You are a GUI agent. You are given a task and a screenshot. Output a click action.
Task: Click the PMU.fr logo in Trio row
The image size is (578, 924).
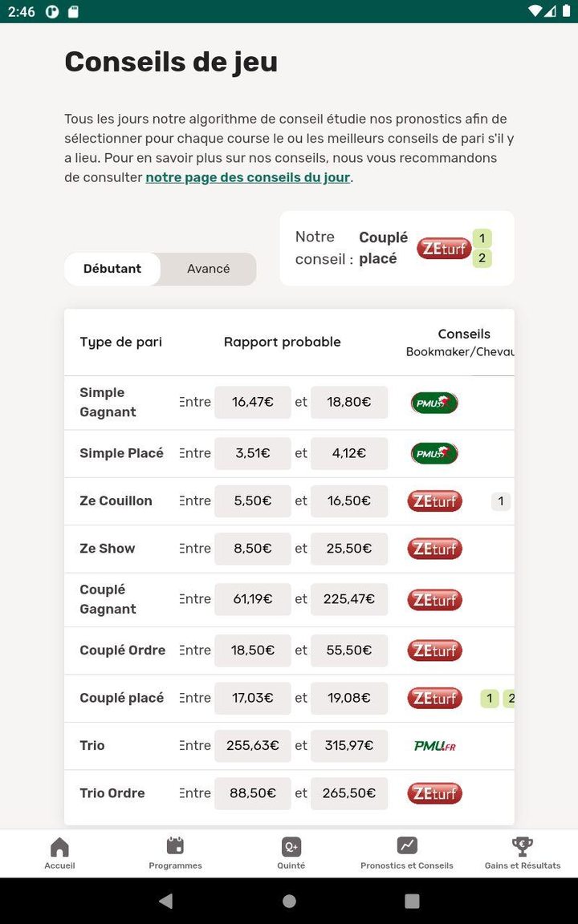pos(434,746)
